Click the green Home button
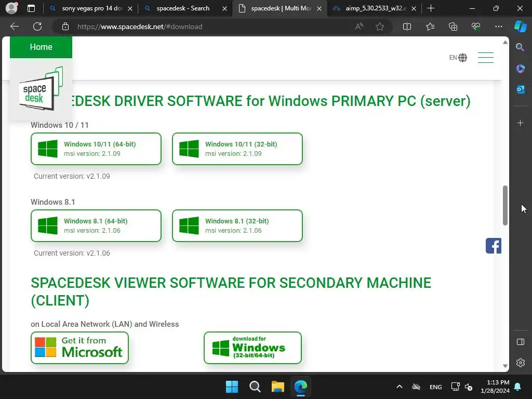This screenshot has height=399, width=532. tap(41, 47)
